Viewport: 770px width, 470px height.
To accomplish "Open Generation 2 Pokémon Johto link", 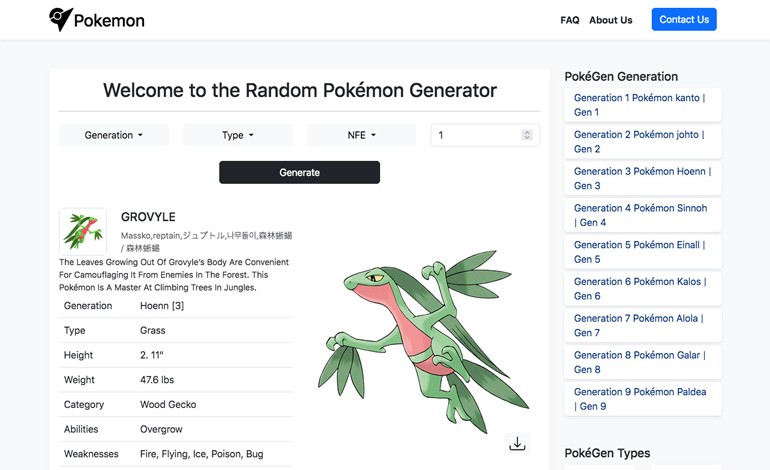I will coord(643,141).
